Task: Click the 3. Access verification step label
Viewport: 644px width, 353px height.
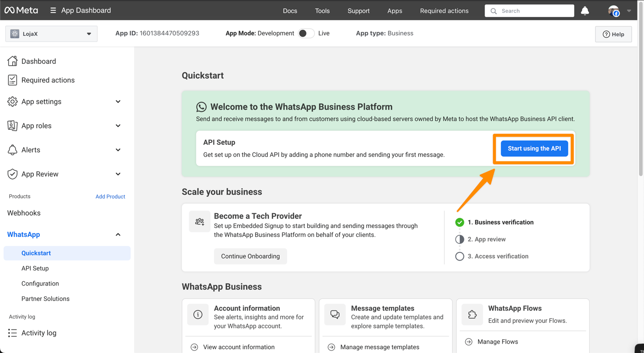Action: pyautogui.click(x=498, y=256)
